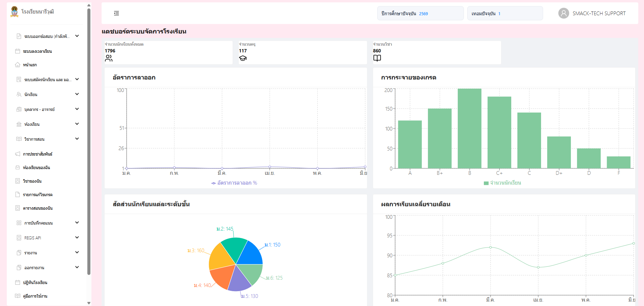Expand the วิชาการสอน menu chevron
This screenshot has height=306, width=644.
[x=77, y=139]
